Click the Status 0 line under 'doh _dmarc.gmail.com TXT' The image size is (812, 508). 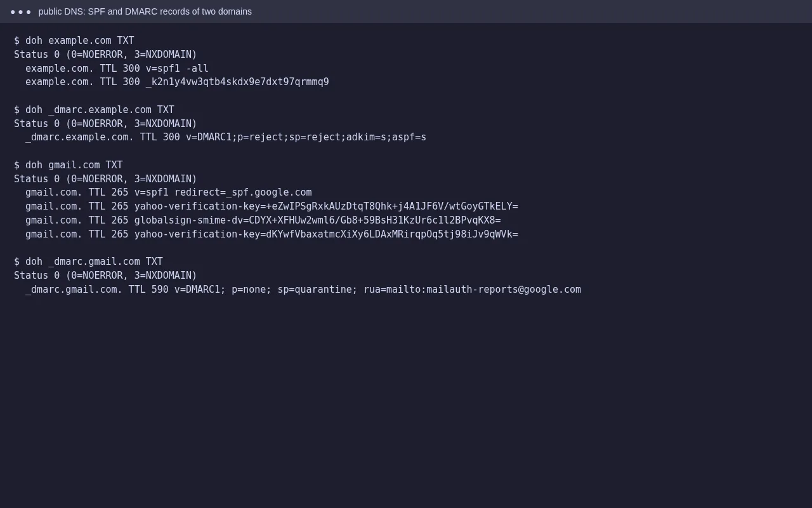105,276
